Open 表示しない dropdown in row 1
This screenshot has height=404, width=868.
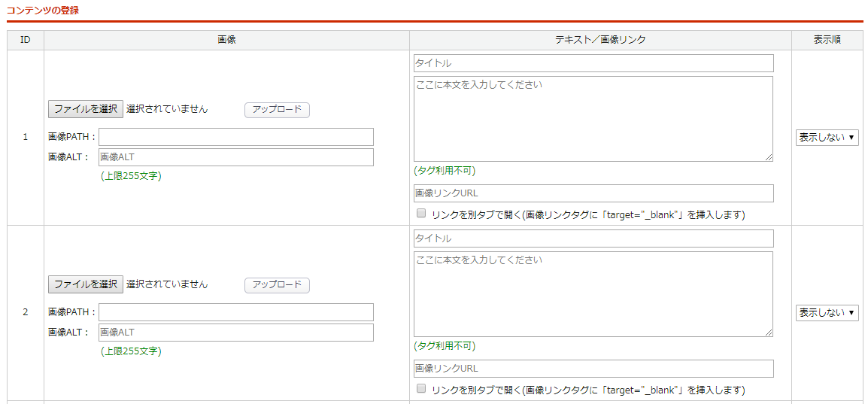pos(827,138)
